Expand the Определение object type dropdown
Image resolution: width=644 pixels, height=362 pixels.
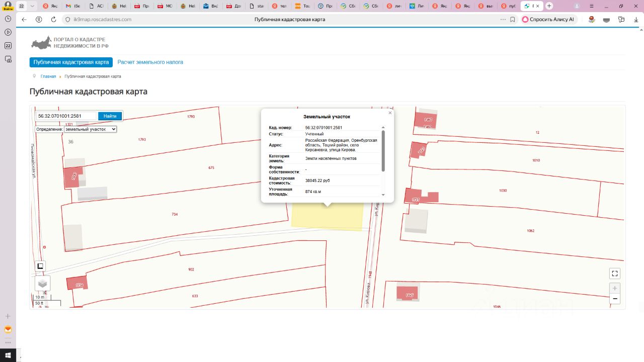tap(90, 129)
